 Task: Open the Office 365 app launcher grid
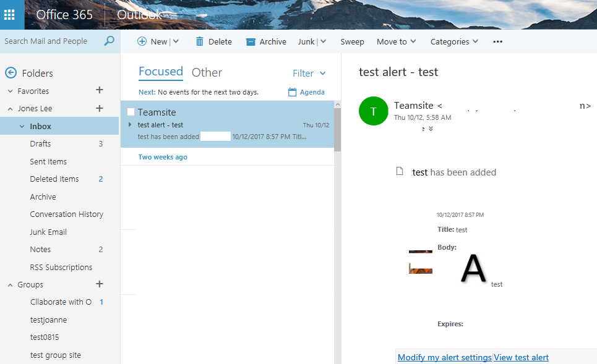coord(9,15)
